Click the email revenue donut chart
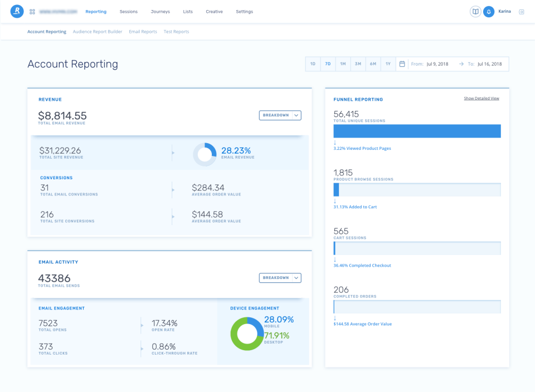 coord(205,154)
